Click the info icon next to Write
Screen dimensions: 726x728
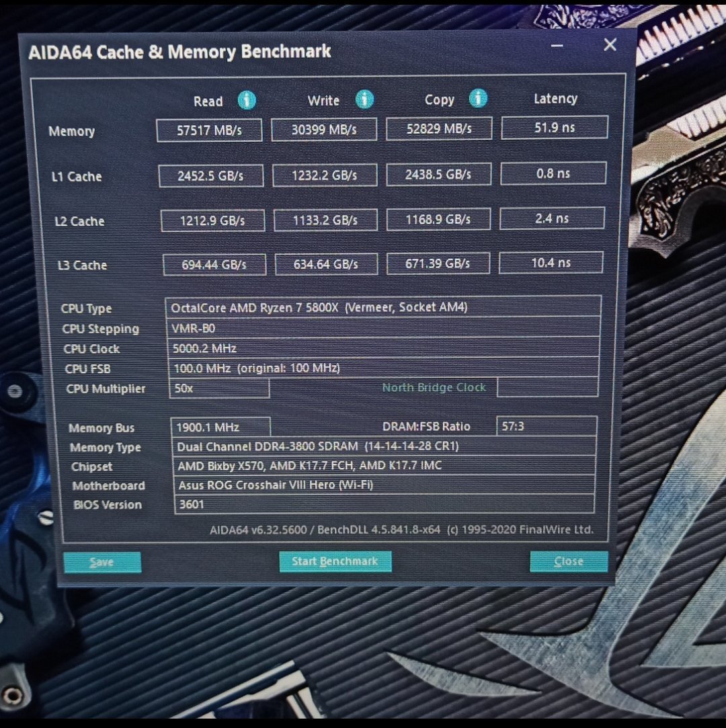point(364,99)
